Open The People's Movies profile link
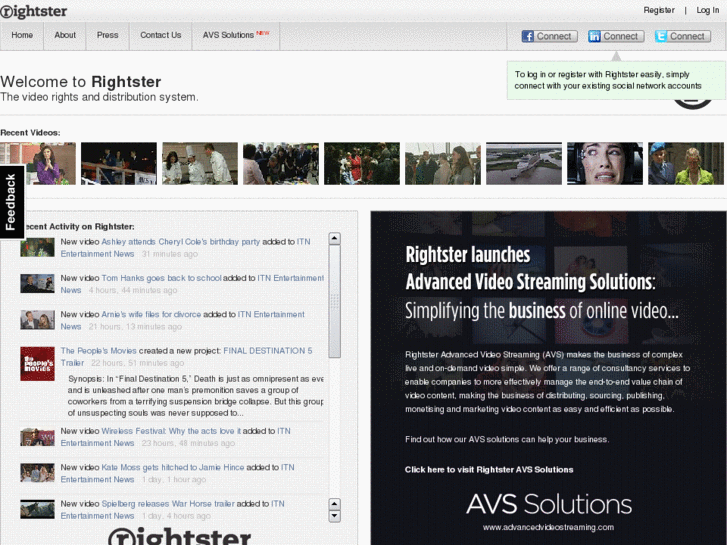The width and height of the screenshot is (727, 545). [98, 351]
